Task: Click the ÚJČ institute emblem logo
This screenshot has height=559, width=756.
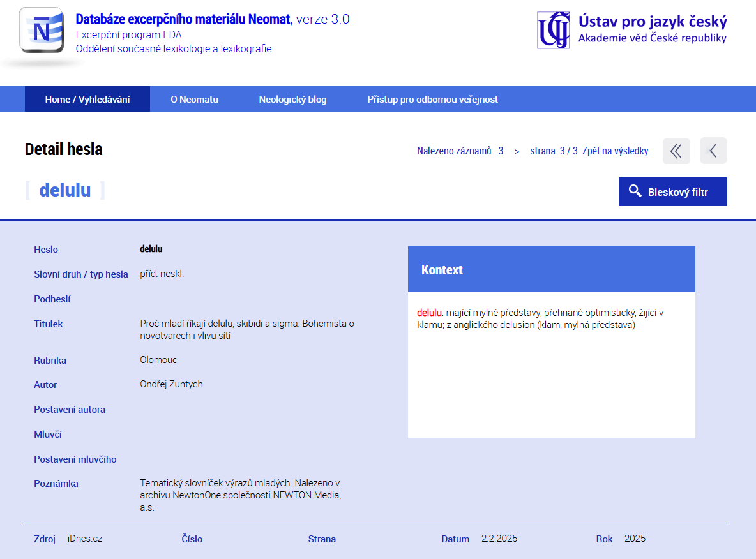Action: 553,30
